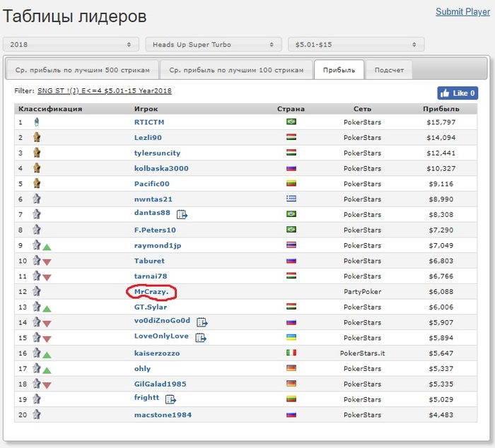Click the PartyPoker network cell
This screenshot has width=495, height=448.
coord(362,292)
